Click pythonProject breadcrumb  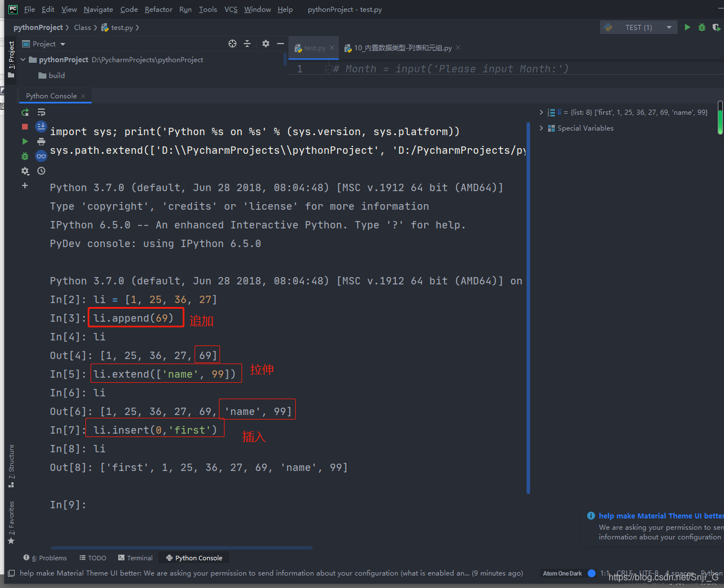pyautogui.click(x=38, y=28)
